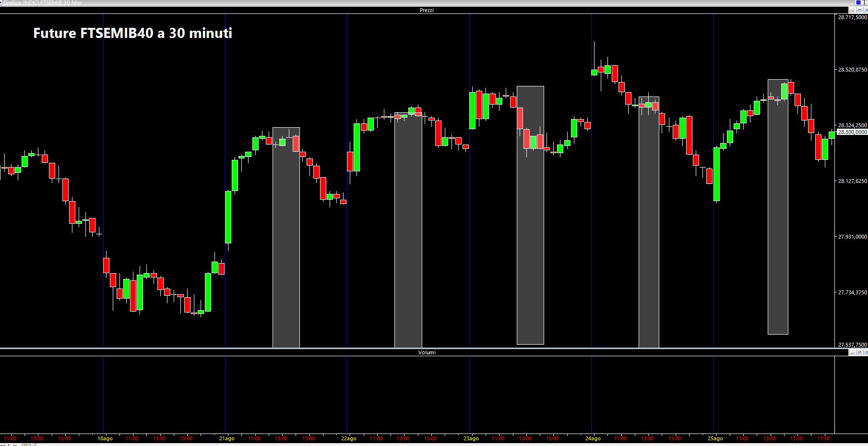Click the 27.734,3750 price axis value
Image resolution: width=868 pixels, height=446 pixels.
[x=852, y=292]
